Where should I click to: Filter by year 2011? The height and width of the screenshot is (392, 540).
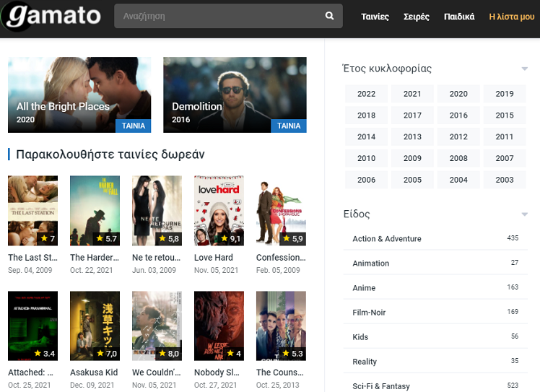505,136
